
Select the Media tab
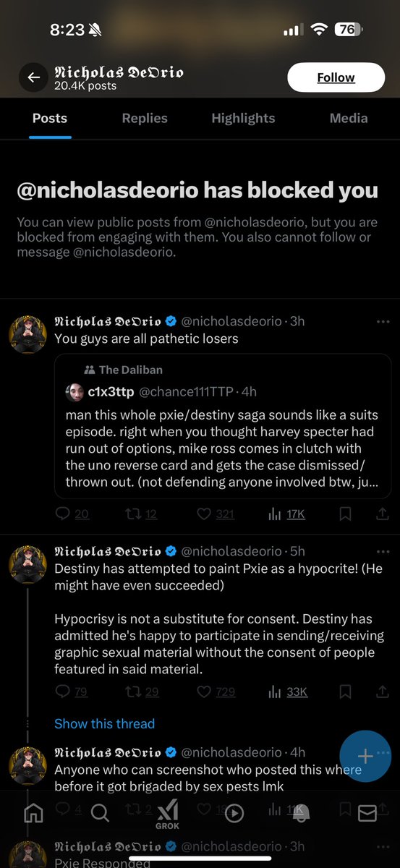tap(349, 118)
